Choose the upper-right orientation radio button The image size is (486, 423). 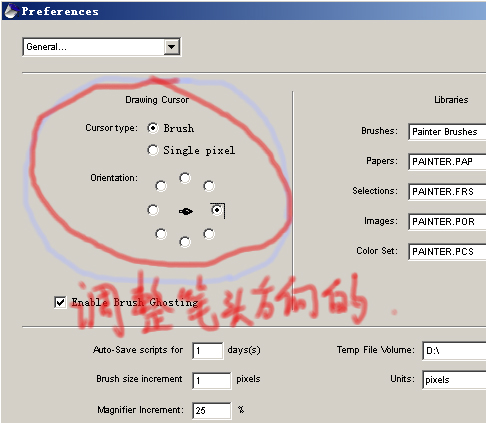click(209, 186)
